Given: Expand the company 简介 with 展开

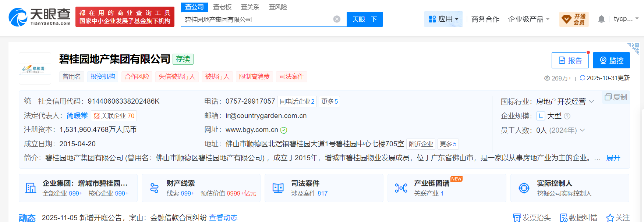Looking at the screenshot, I should pos(613,158).
